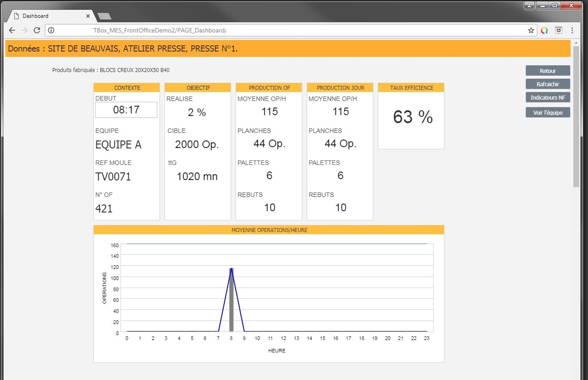The image size is (588, 380).
Task: Click the 63 % efficiency value
Action: 413,117
